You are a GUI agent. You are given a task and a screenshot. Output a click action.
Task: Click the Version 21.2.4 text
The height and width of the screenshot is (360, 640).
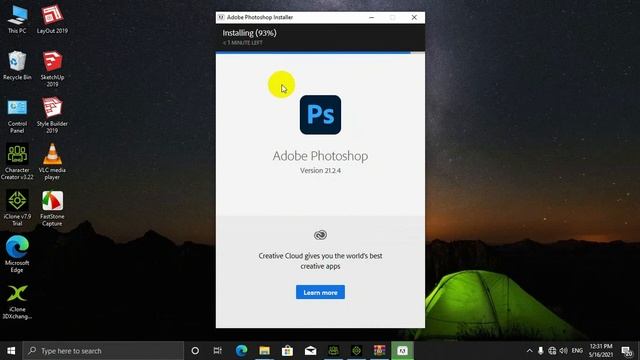click(x=320, y=171)
